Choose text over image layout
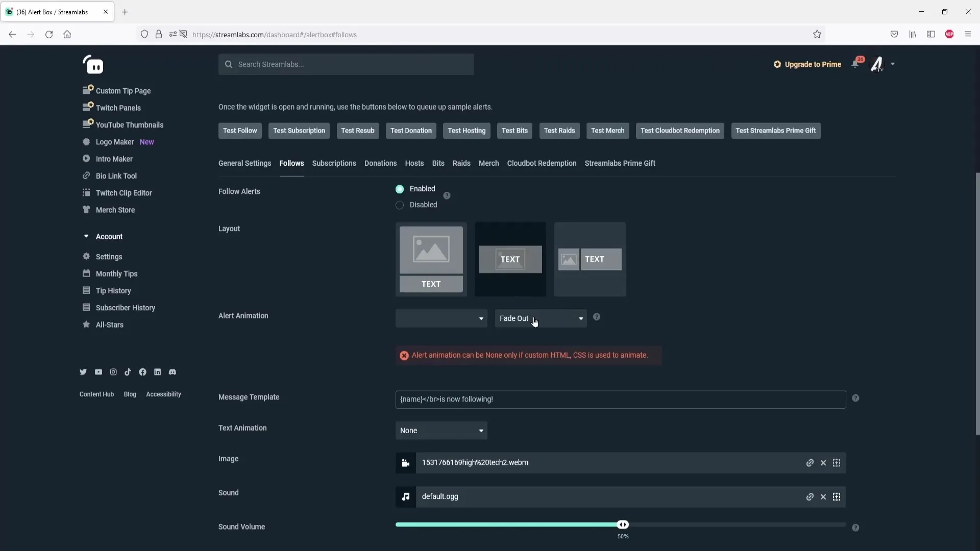This screenshot has width=980, height=551. (510, 259)
